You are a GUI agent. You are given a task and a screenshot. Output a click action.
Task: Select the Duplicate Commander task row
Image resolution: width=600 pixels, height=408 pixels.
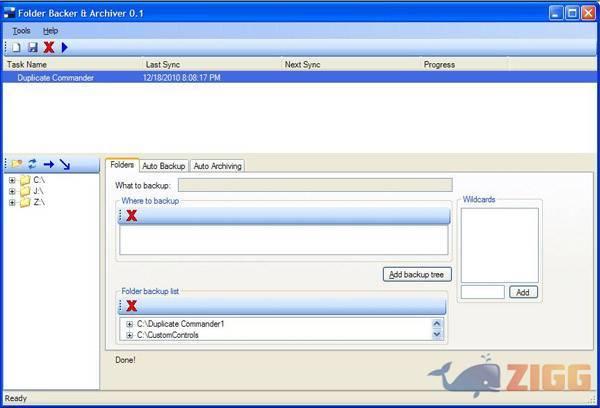coord(300,78)
